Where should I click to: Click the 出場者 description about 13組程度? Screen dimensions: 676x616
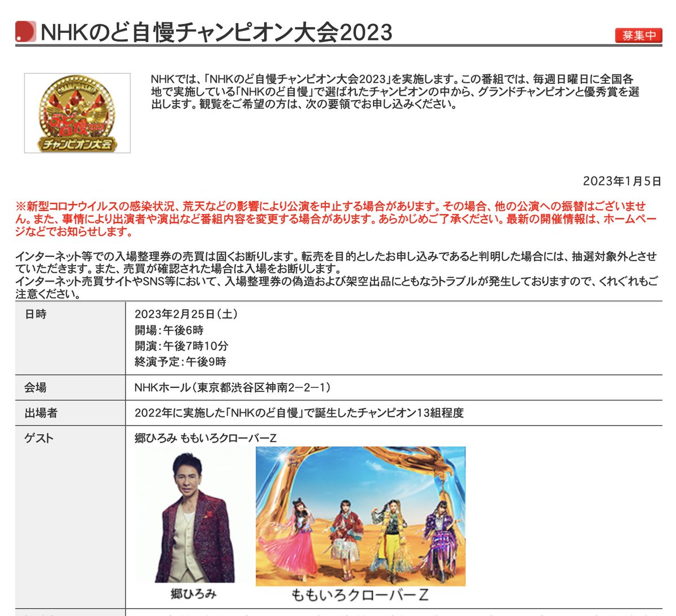pyautogui.click(x=299, y=413)
